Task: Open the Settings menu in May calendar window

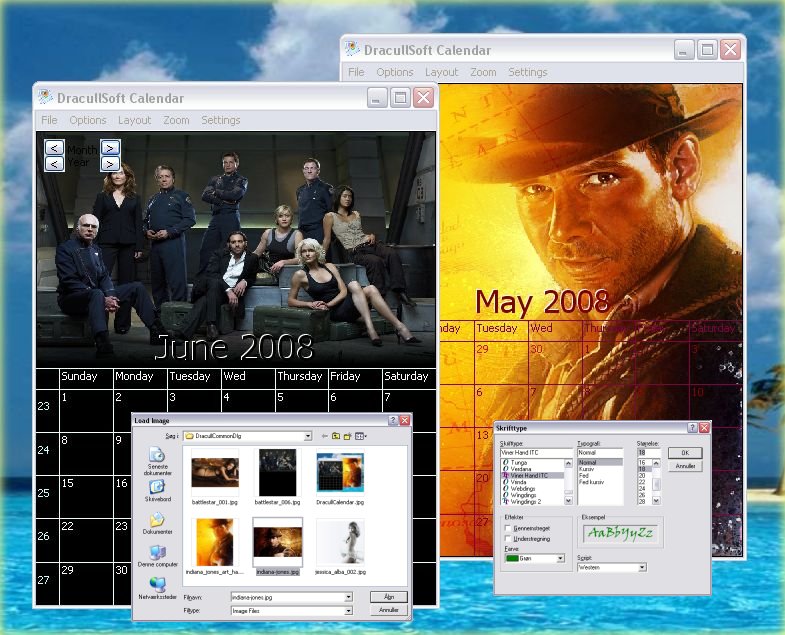Action: tap(527, 72)
